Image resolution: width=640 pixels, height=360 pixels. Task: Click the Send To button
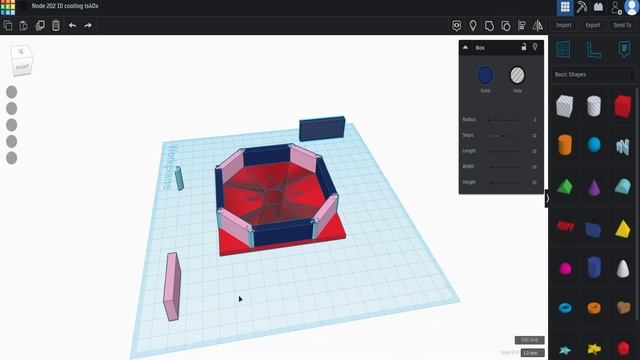coord(622,25)
